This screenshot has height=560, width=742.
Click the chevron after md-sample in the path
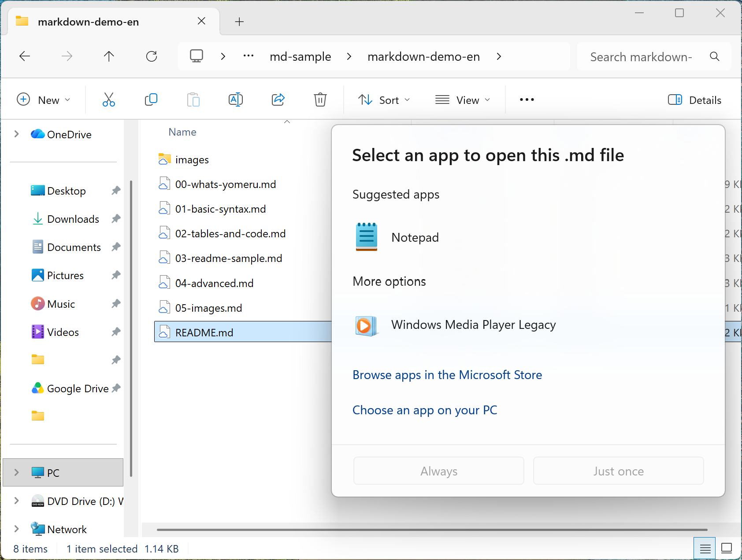(x=349, y=56)
